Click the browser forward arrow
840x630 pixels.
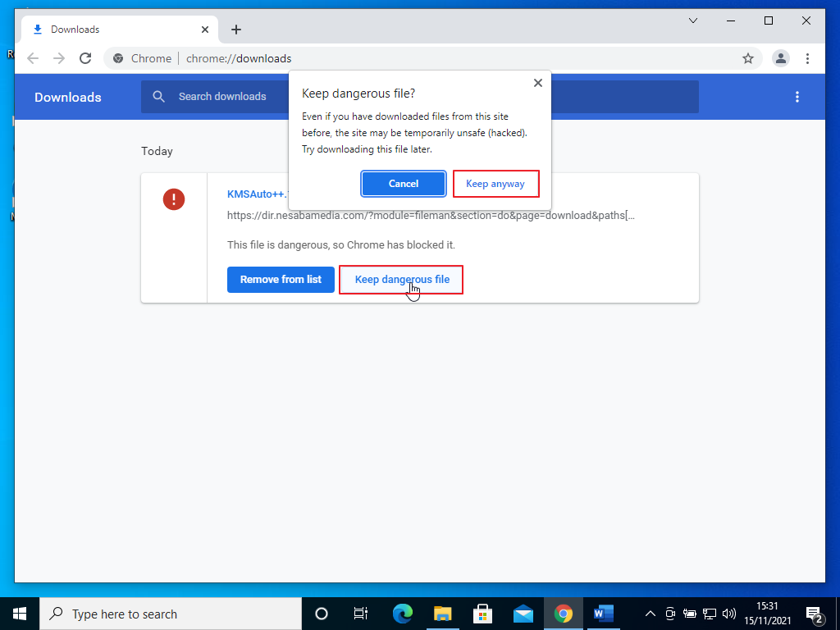(59, 58)
